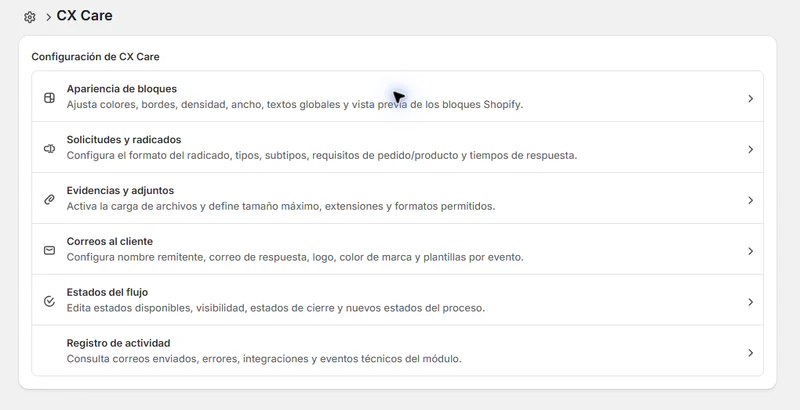800x410 pixels.
Task: Click the Configuración de CX Care heading
Action: click(x=95, y=57)
